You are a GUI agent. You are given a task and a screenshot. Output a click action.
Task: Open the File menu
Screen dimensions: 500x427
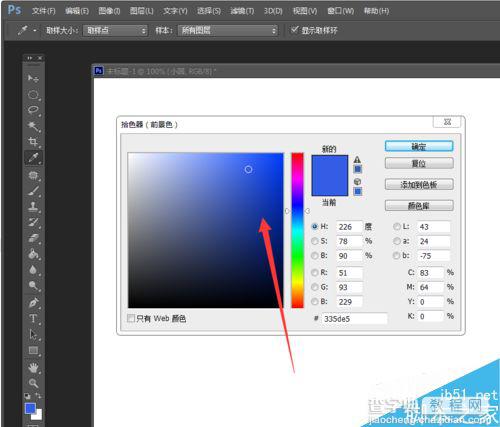point(44,11)
